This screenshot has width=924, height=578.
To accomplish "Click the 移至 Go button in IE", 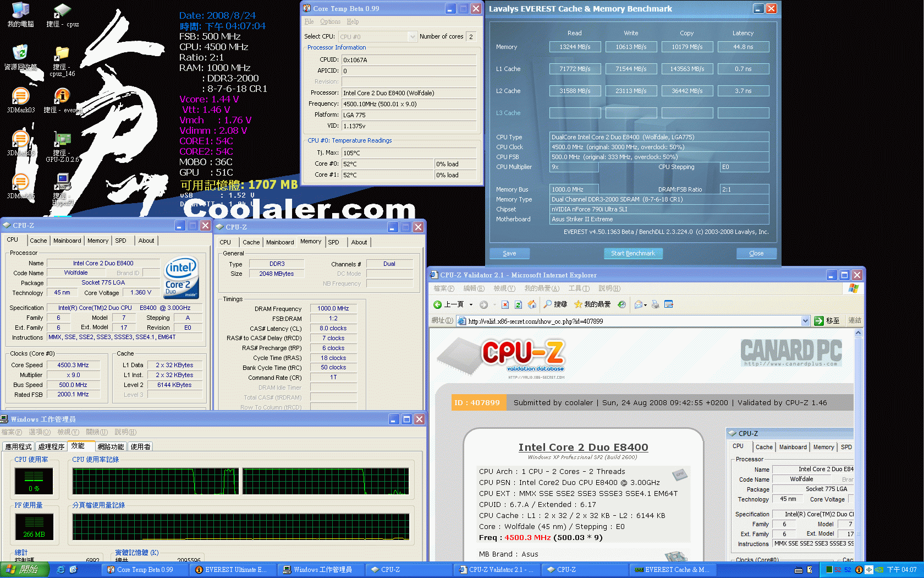I will pyautogui.click(x=827, y=321).
